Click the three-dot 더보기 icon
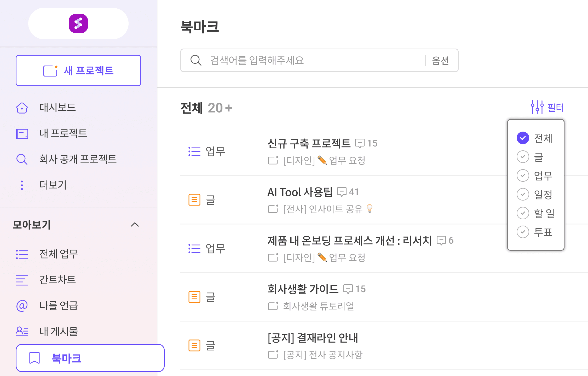Image resolution: width=588 pixels, height=376 pixels. coord(22,185)
